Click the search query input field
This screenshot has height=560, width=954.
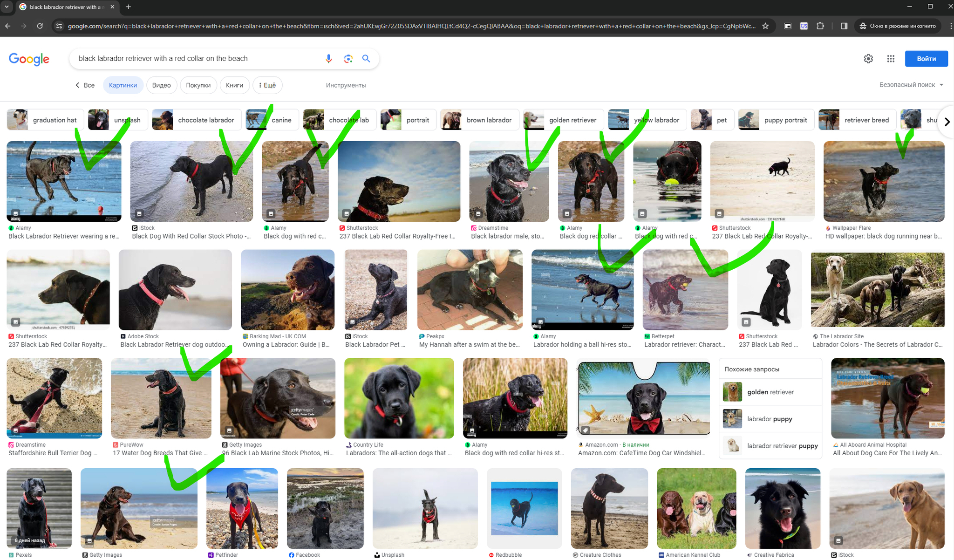[196, 59]
